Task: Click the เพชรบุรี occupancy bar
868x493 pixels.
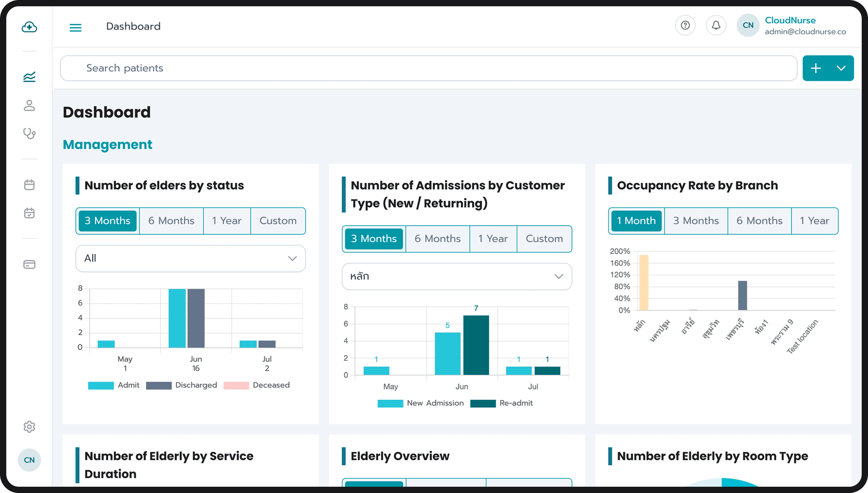Action: tap(742, 296)
